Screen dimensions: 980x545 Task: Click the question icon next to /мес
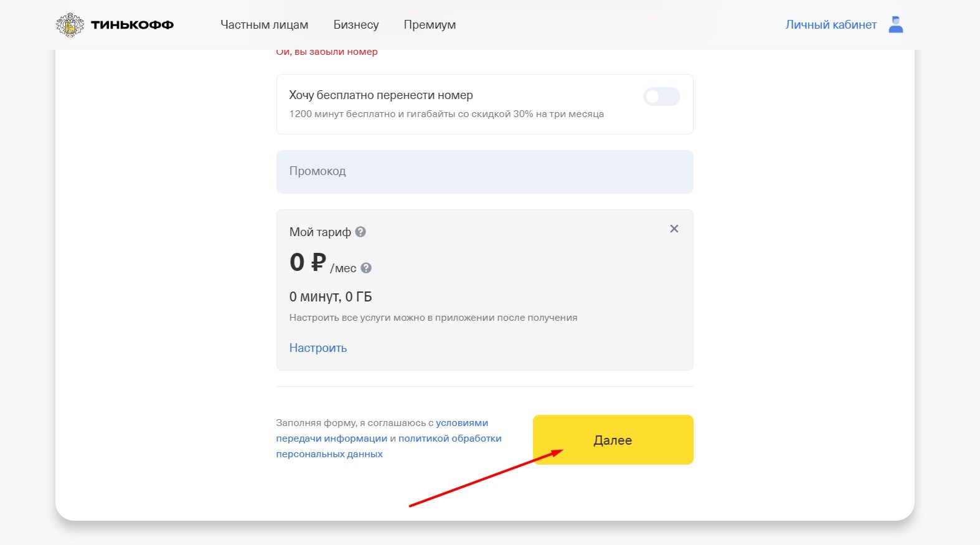(366, 268)
